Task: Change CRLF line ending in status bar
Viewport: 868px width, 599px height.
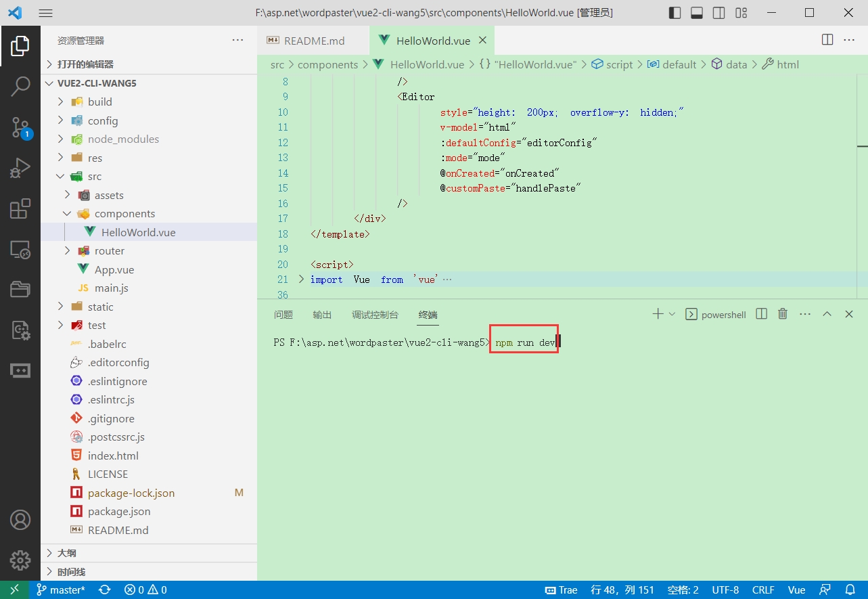Action: coord(763,590)
